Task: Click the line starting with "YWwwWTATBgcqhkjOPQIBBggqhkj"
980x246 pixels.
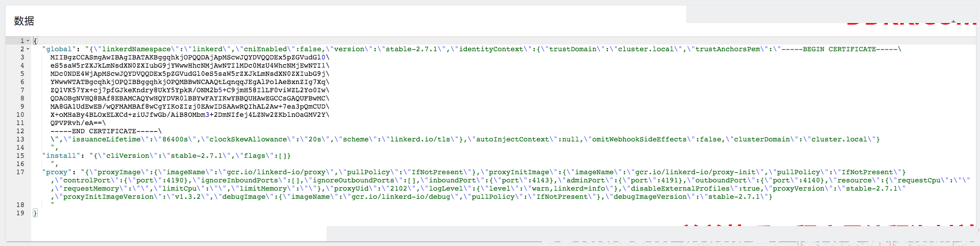Action: click(190, 82)
